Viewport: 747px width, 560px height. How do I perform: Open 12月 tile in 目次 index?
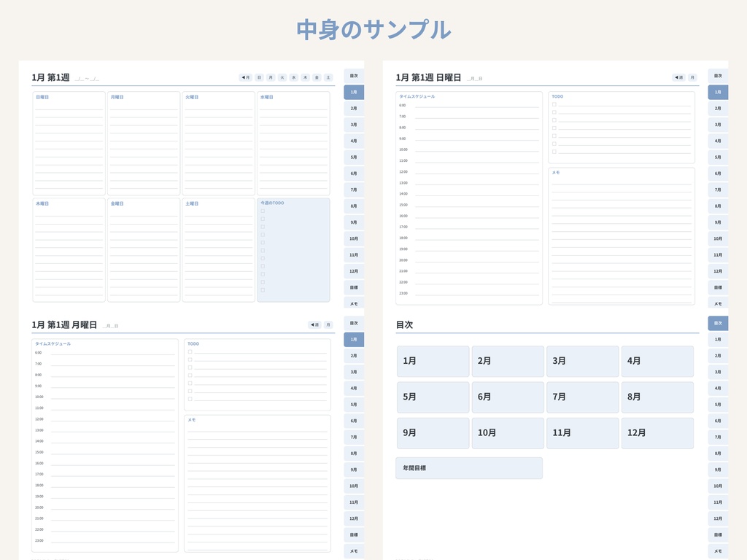click(x=657, y=433)
